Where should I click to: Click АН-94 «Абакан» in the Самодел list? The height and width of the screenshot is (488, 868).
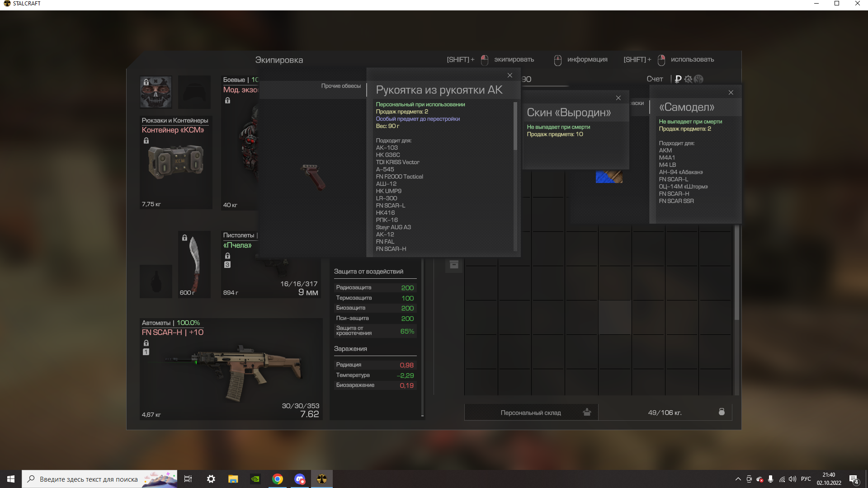coord(681,172)
